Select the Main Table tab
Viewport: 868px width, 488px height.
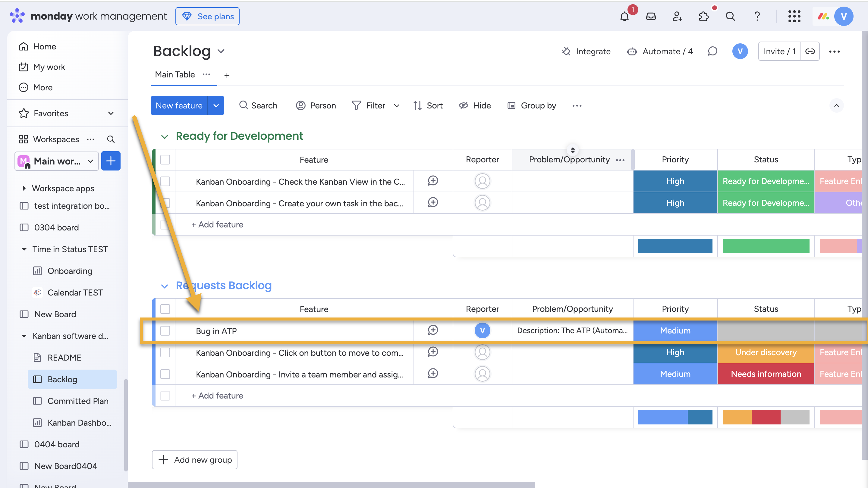pos(175,74)
